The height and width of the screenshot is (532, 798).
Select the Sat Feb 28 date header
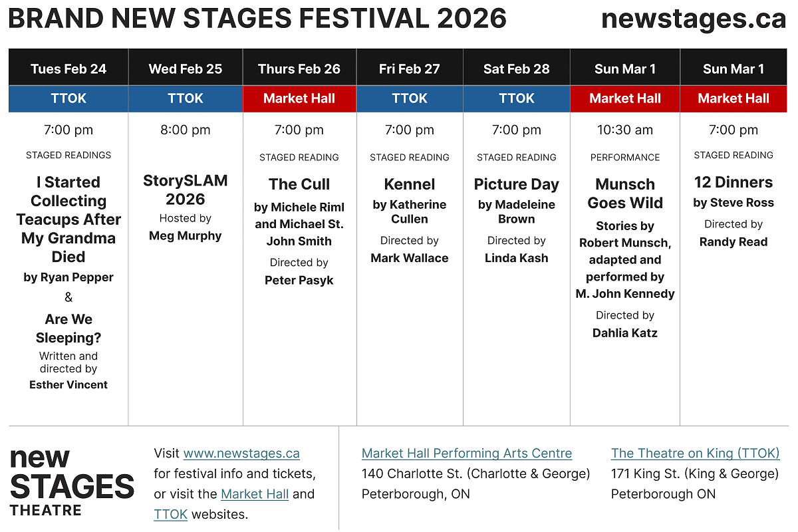517,69
